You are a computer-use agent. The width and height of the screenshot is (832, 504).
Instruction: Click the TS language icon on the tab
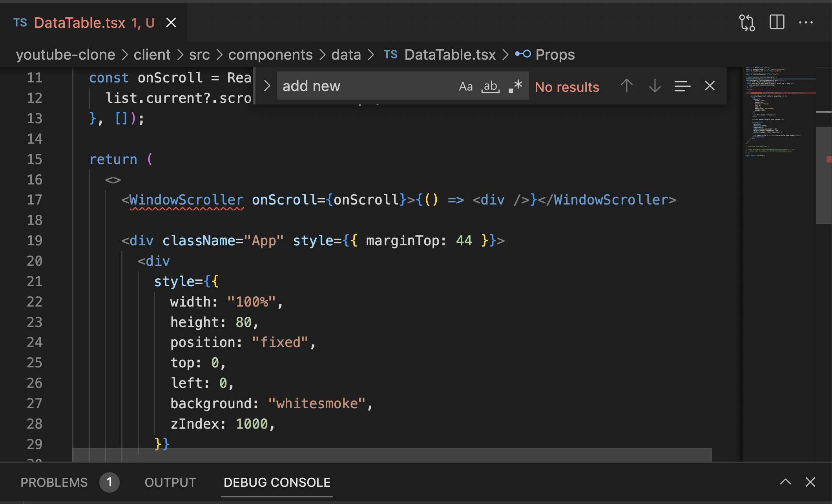click(21, 22)
